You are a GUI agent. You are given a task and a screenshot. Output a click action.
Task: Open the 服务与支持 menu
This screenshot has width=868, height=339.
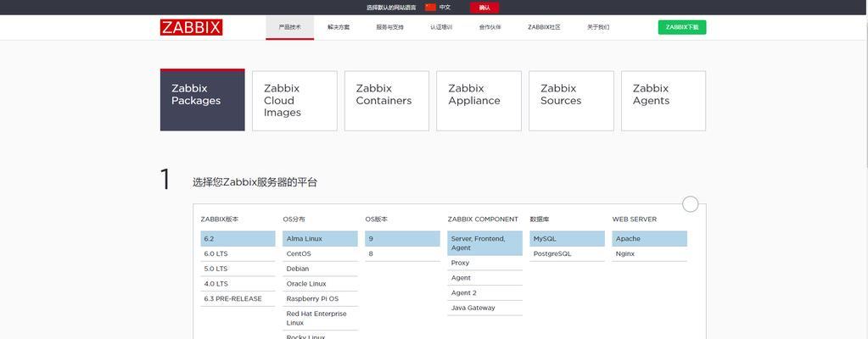tap(389, 27)
